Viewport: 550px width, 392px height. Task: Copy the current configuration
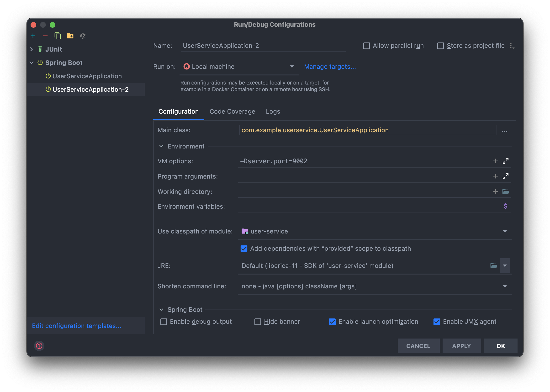point(58,36)
